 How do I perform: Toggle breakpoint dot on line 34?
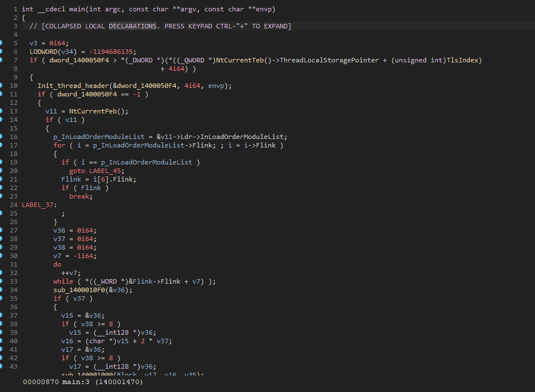[x=1, y=290]
